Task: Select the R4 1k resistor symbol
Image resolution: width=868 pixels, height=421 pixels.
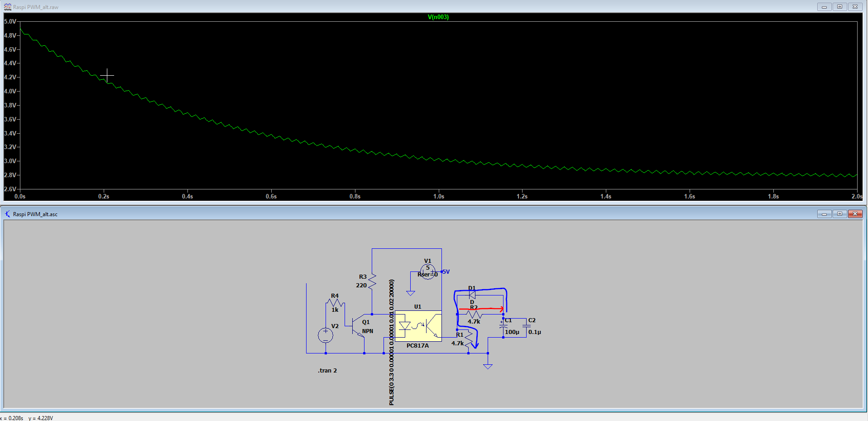Action: pos(335,303)
